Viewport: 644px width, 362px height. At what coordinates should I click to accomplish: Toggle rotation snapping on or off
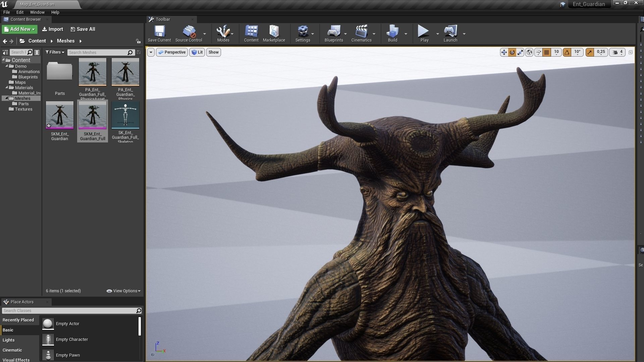pyautogui.click(x=567, y=52)
